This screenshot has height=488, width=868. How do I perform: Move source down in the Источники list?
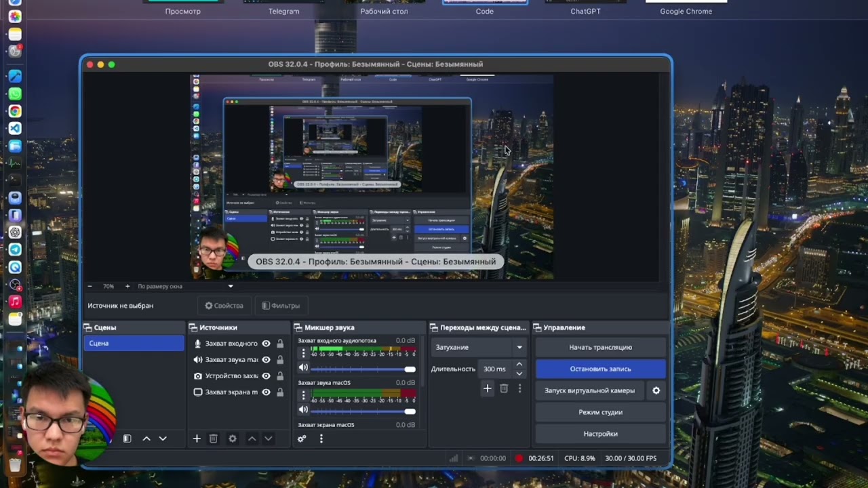point(269,439)
